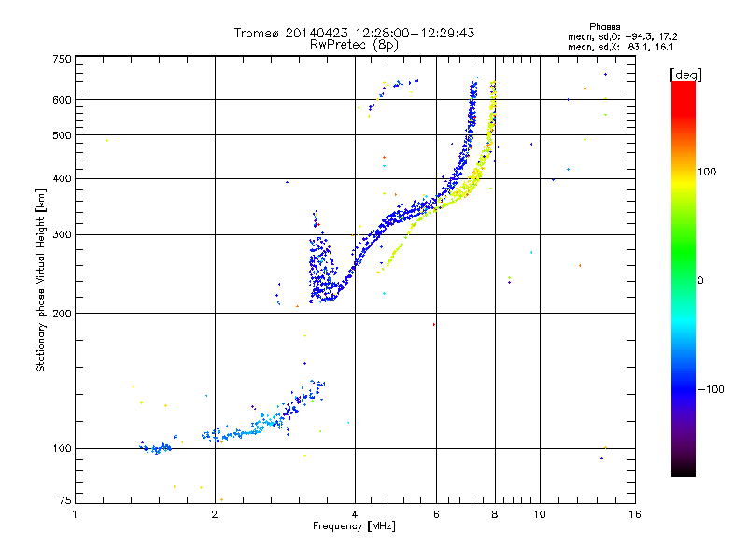Screen dimensions: 747x560
Task: Click the 'Frequency [MHz]' x-axis title
Action: click(354, 526)
